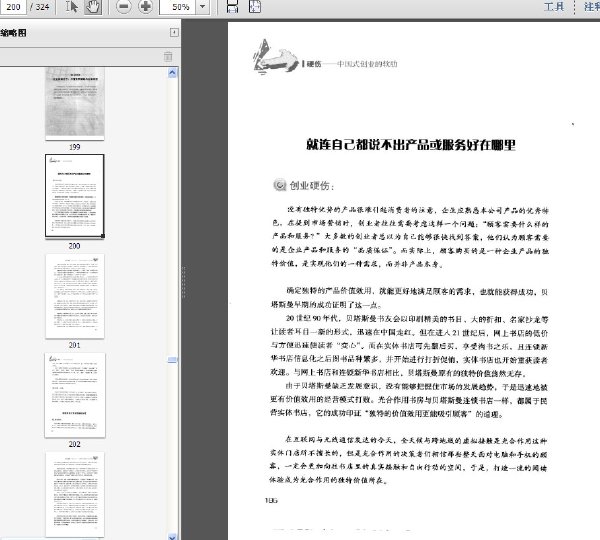Open the thumbnail below page 202
The image size is (600, 540).
click(x=75, y=494)
